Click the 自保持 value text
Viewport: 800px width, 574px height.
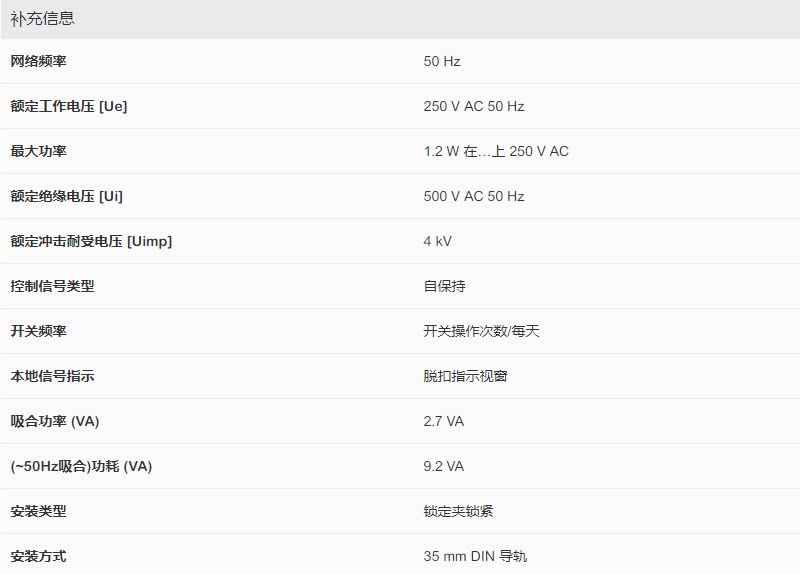pos(444,286)
